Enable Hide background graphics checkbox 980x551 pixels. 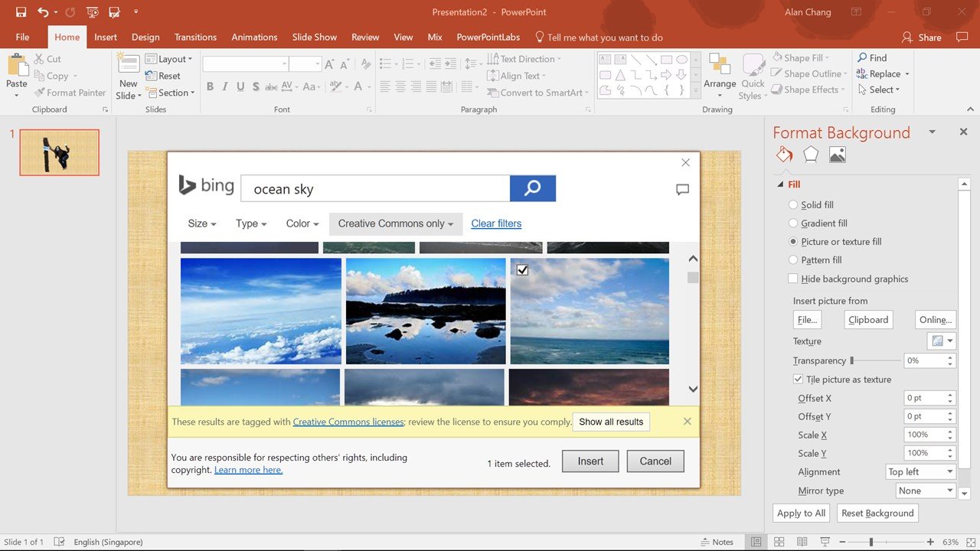pyautogui.click(x=793, y=279)
